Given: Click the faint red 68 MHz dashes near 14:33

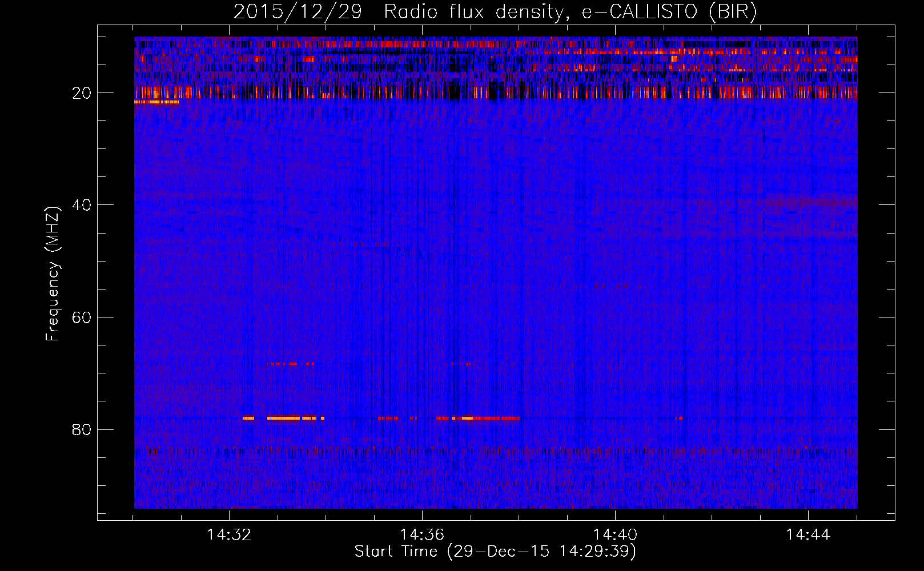Looking at the screenshot, I should coord(290,364).
